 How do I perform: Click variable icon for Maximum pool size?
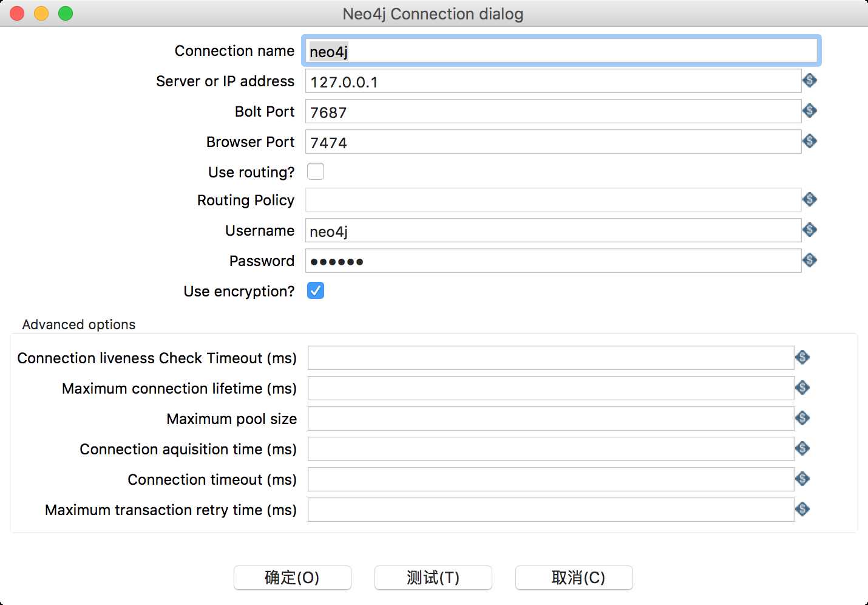[x=802, y=418]
